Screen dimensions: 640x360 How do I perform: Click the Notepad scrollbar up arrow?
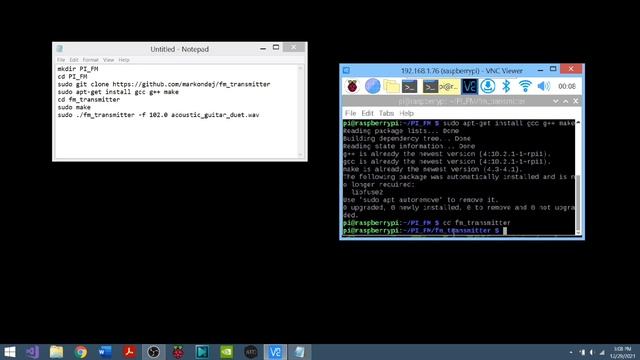(301, 68)
